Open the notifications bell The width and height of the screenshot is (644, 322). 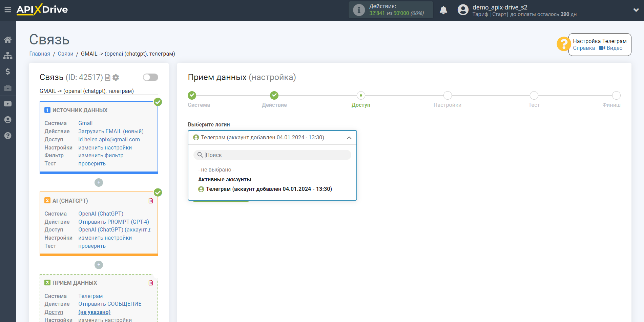pos(443,10)
